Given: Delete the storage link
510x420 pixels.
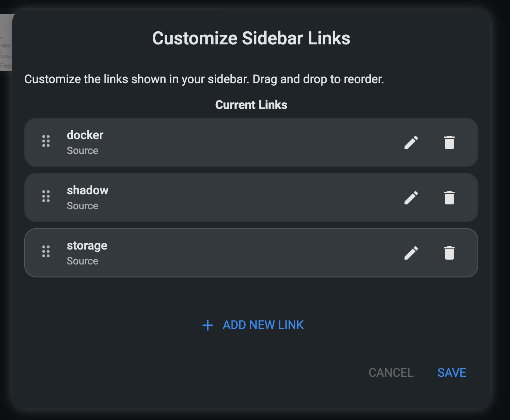Looking at the screenshot, I should (x=449, y=253).
